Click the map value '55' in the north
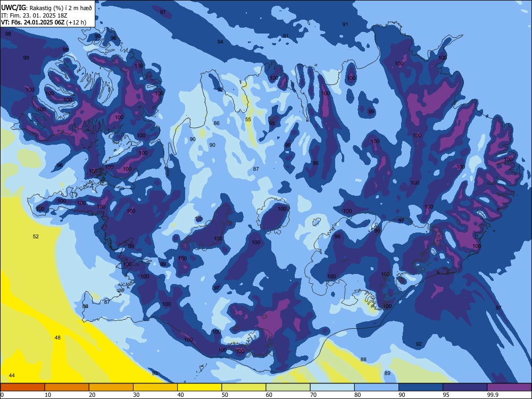532x399 pixels. 248,119
